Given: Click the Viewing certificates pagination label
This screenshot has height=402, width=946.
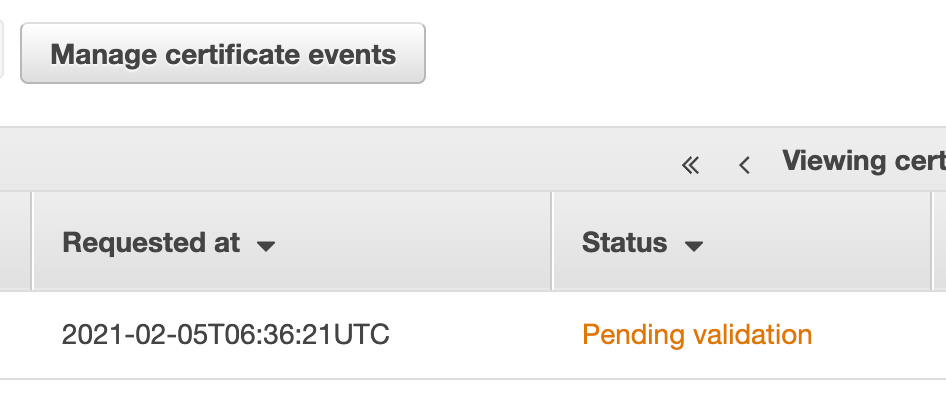Looking at the screenshot, I should coord(863,161).
